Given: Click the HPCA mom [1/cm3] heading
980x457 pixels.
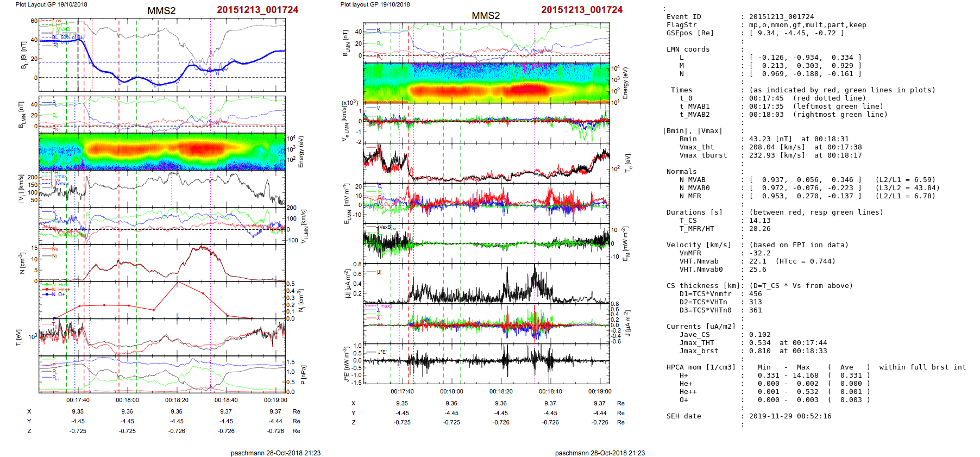Looking at the screenshot, I should point(701,367).
